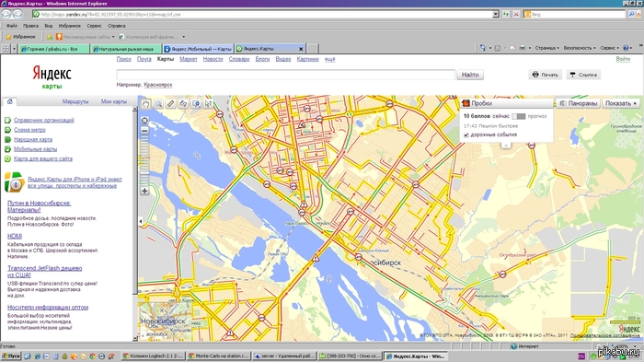Screen dimensions: 644x362
Task: Switch to the Натуральная рыжая няша tab
Action: pos(126,49)
